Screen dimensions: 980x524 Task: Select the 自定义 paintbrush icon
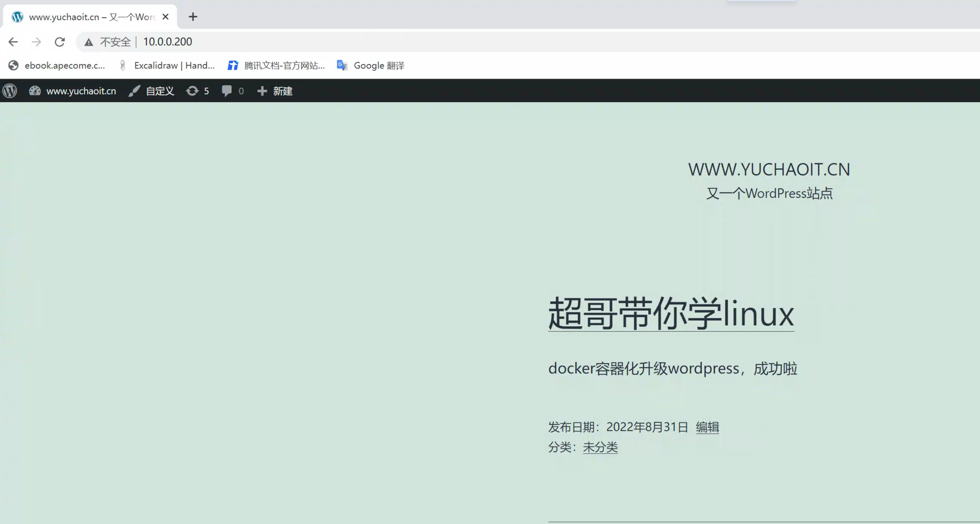134,91
